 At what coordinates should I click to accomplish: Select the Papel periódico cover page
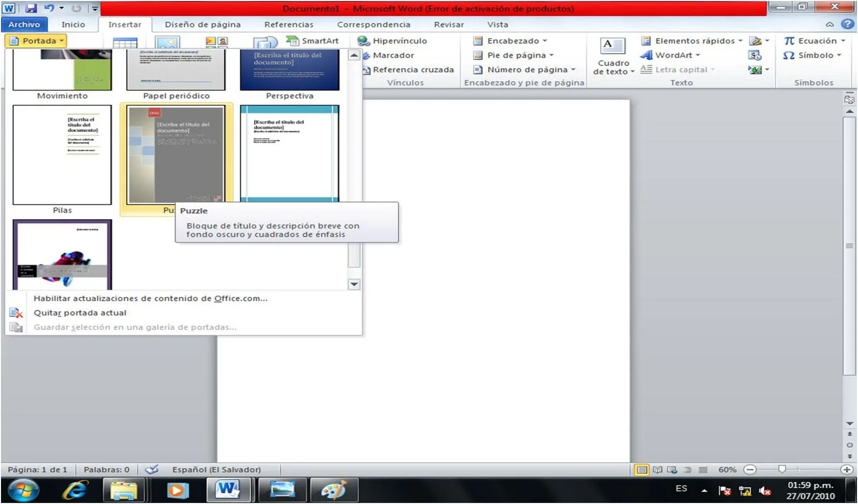176,70
